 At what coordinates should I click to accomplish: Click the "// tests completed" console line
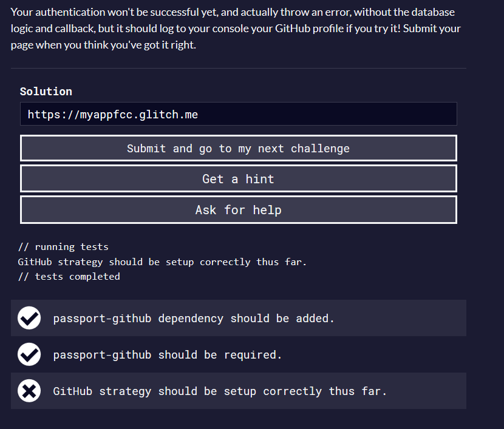69,277
